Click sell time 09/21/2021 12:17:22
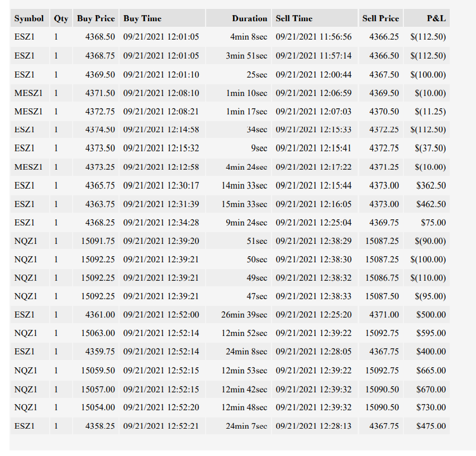The image size is (476, 456). pos(315,167)
